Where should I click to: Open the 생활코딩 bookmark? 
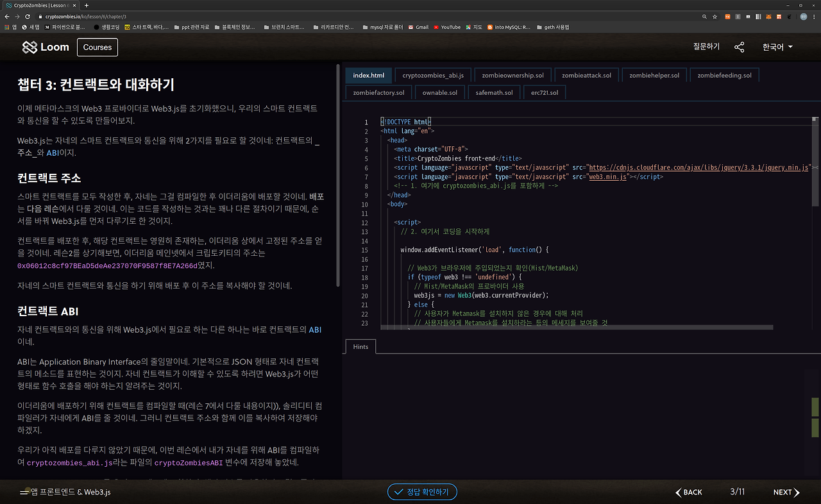tap(106, 27)
